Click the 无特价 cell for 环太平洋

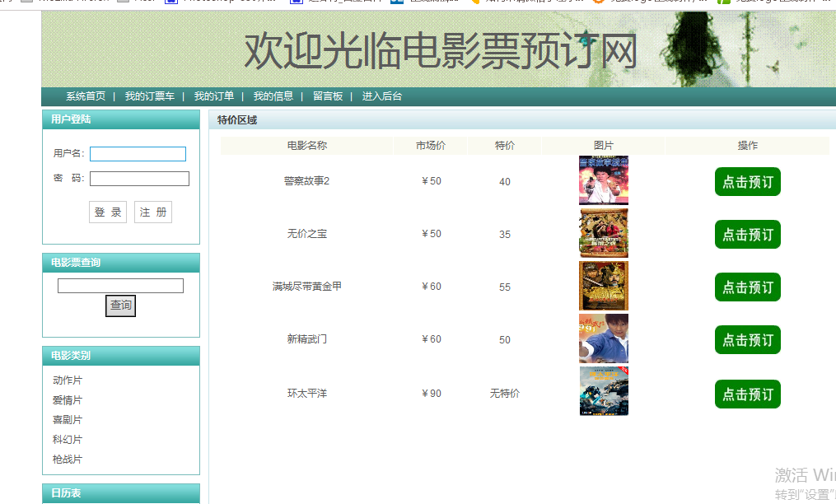pyautogui.click(x=504, y=394)
